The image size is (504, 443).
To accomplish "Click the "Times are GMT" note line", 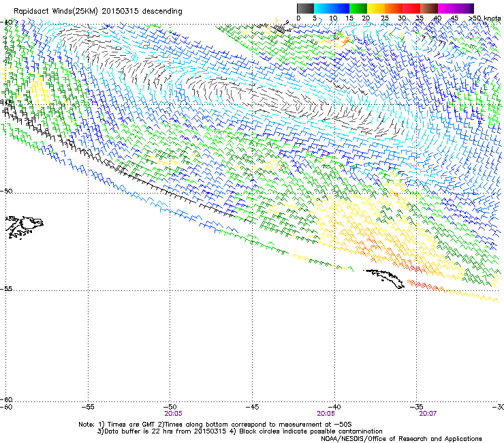I will 215,425.
